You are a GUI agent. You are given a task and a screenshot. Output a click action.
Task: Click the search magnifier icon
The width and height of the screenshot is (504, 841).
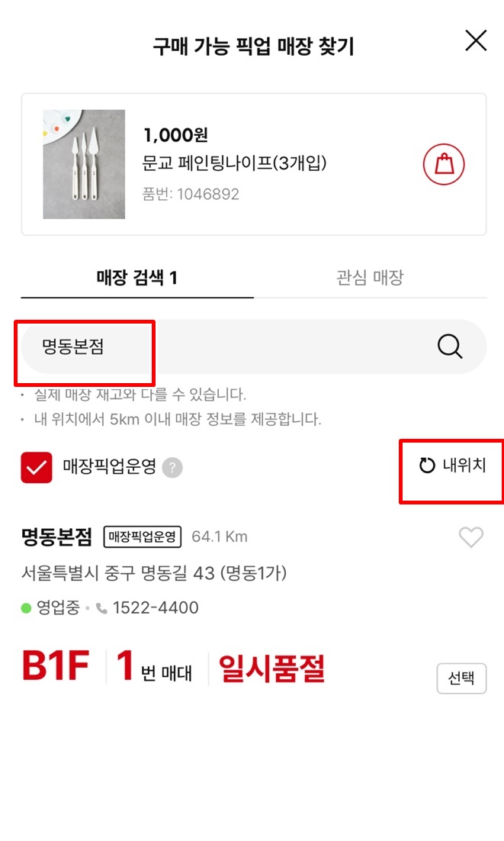[x=449, y=346]
